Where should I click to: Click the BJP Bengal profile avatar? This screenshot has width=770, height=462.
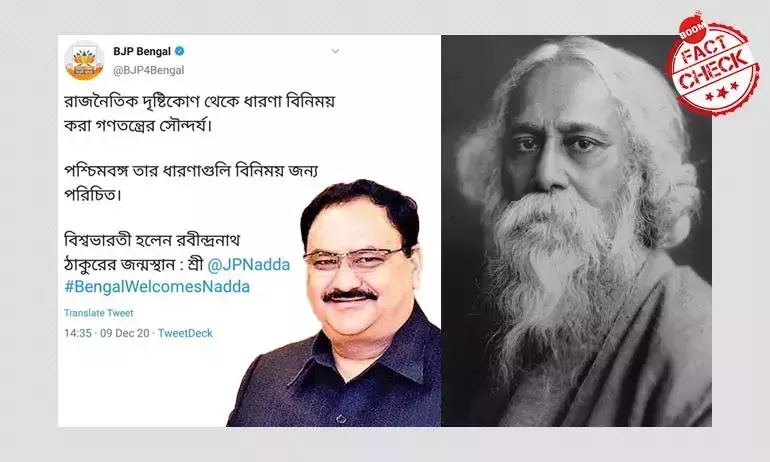click(84, 60)
